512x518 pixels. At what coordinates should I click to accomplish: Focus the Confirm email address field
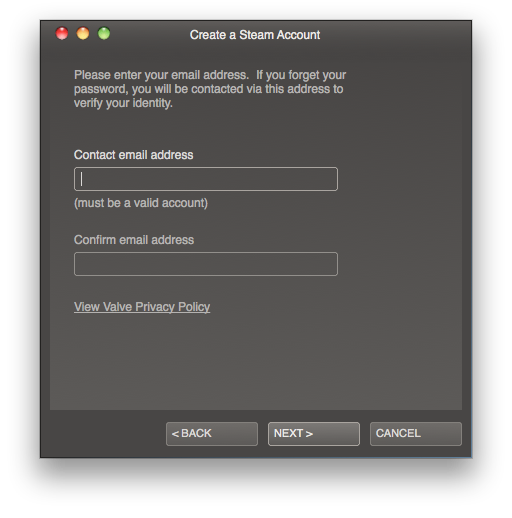206,264
